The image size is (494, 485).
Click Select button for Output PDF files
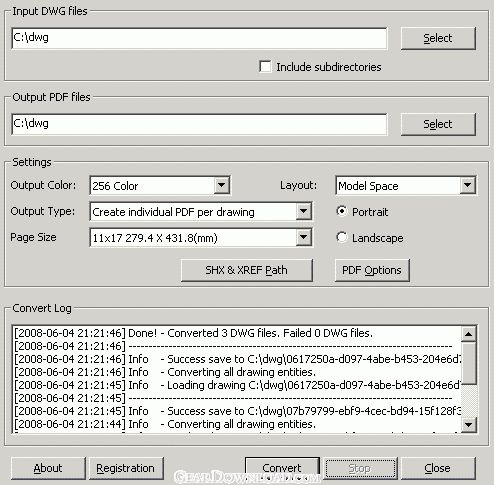tap(438, 124)
